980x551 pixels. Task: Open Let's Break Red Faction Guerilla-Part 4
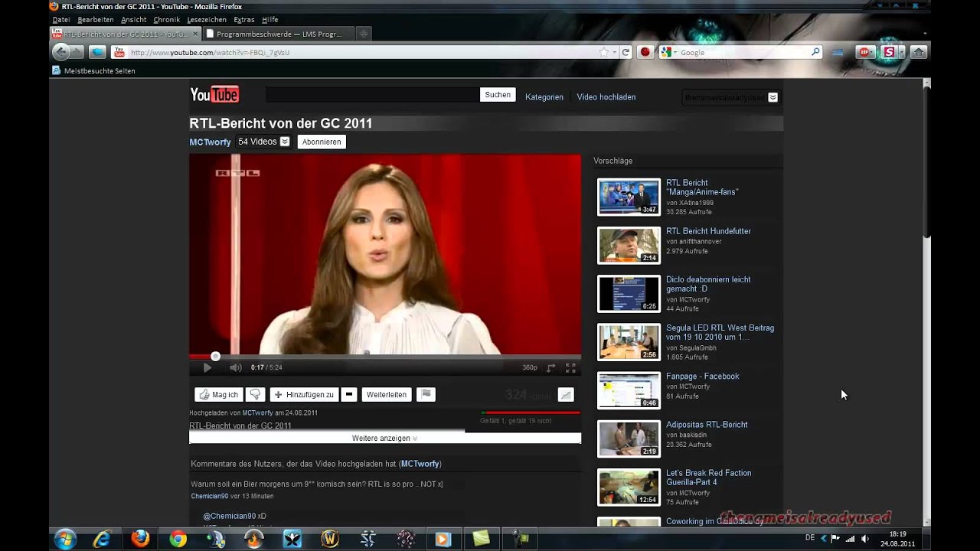(708, 478)
